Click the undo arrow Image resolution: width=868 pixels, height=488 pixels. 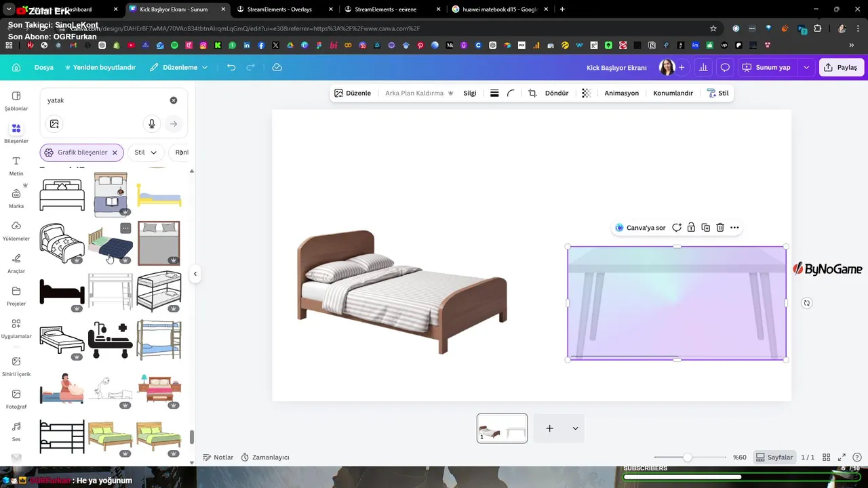coord(231,68)
